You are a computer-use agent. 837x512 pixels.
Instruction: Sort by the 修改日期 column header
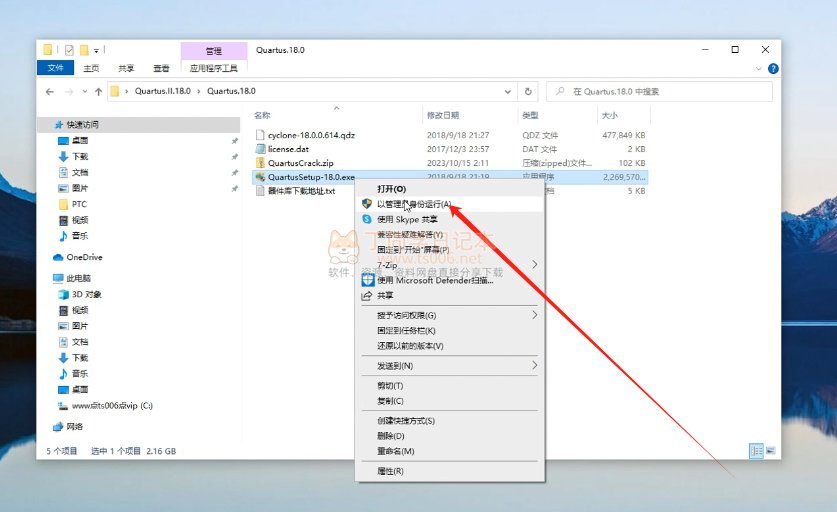click(443, 115)
